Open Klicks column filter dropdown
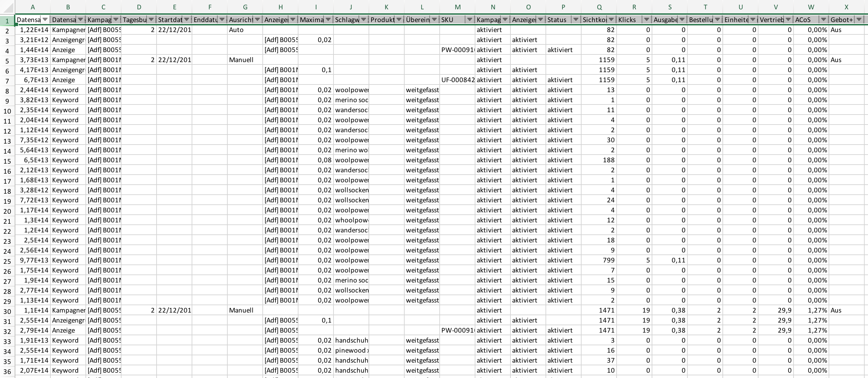Screen dimensions: 868x378 [x=646, y=20]
